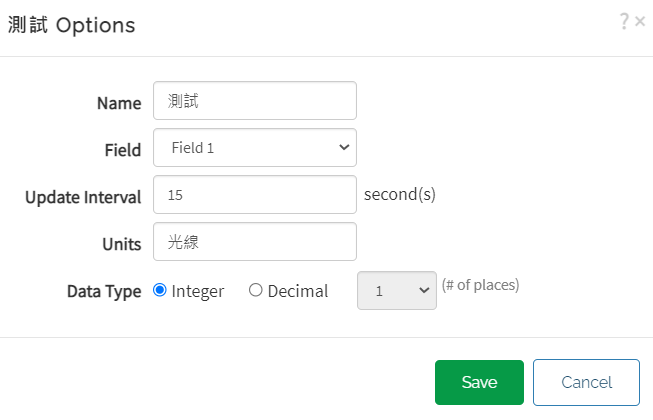Focus the Name text field containing 測試

click(x=255, y=101)
